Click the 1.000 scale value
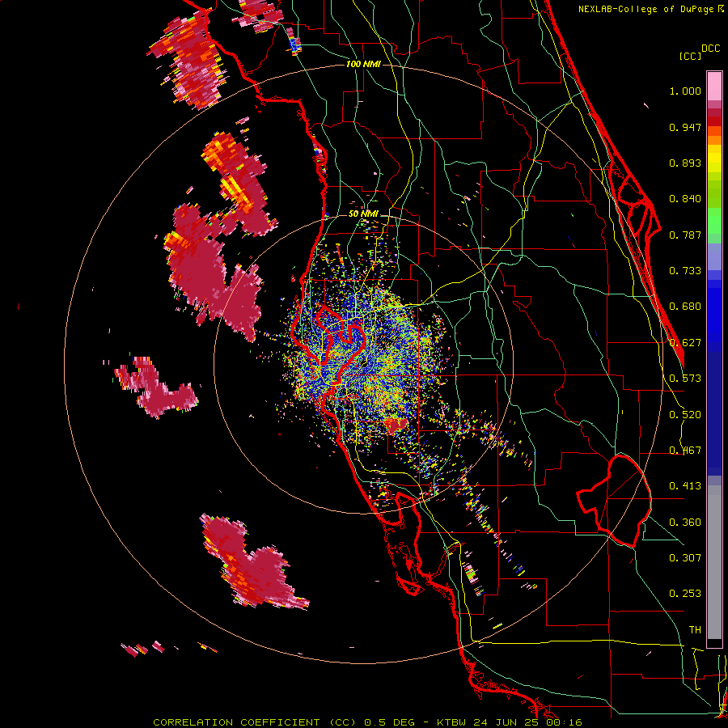728x728 pixels. pyautogui.click(x=685, y=91)
